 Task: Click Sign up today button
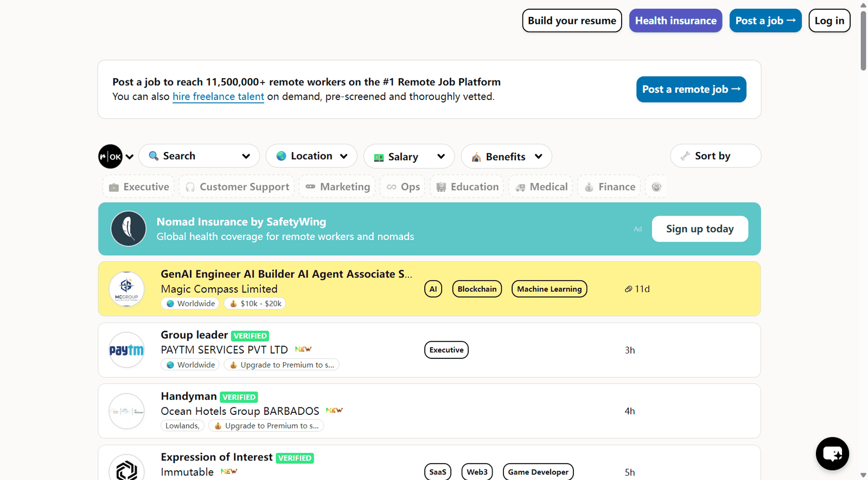tap(700, 229)
